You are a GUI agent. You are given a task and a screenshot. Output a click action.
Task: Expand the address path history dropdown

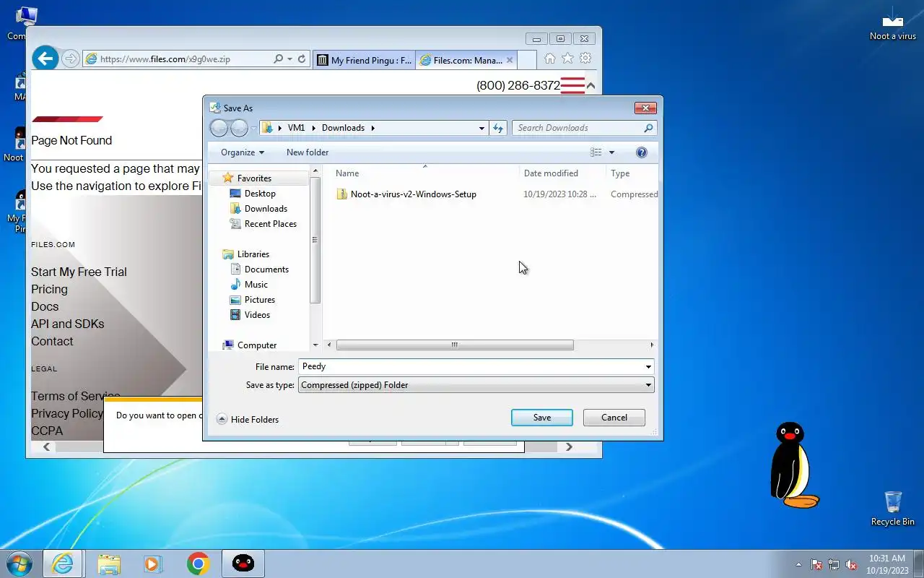coord(481,128)
